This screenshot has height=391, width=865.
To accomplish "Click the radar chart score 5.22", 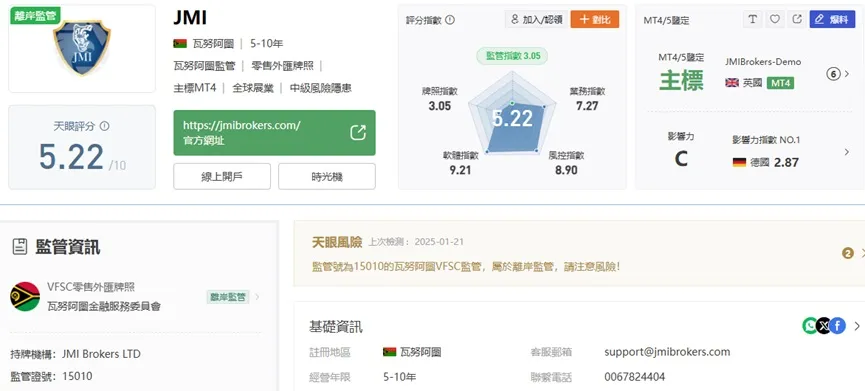I will tap(512, 118).
